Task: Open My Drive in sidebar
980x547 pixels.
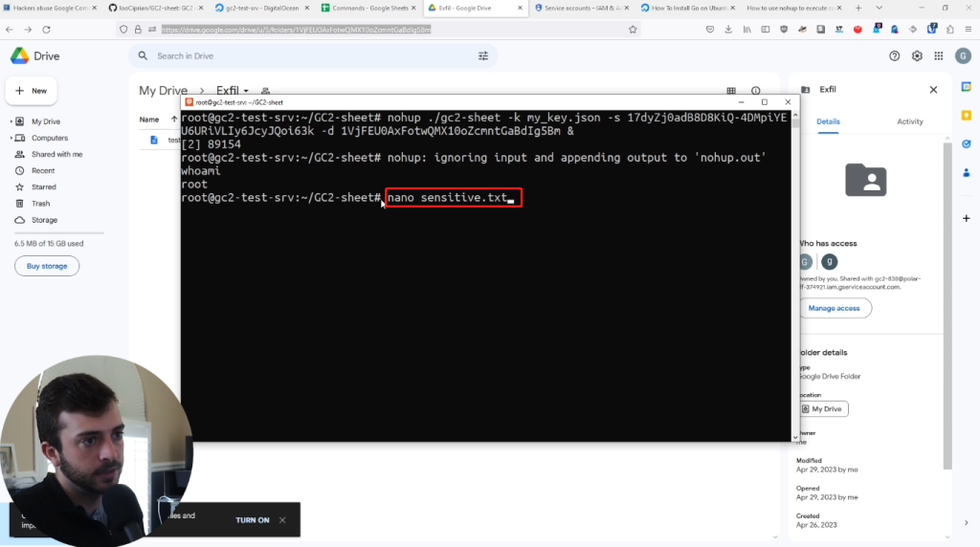Action: [46, 121]
